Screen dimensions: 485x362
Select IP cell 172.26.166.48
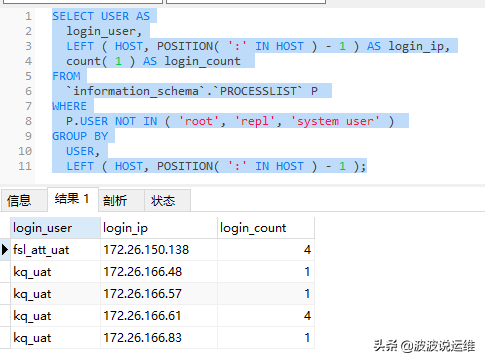159,272
